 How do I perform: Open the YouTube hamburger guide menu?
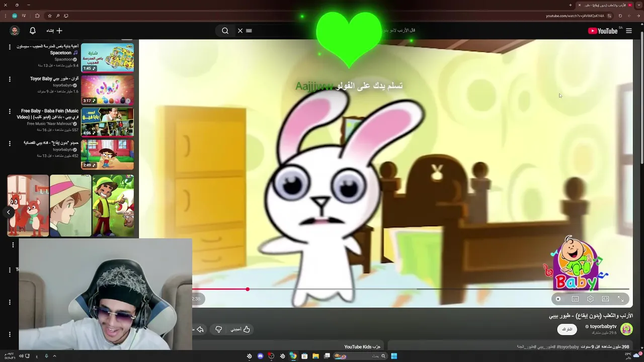tap(629, 31)
